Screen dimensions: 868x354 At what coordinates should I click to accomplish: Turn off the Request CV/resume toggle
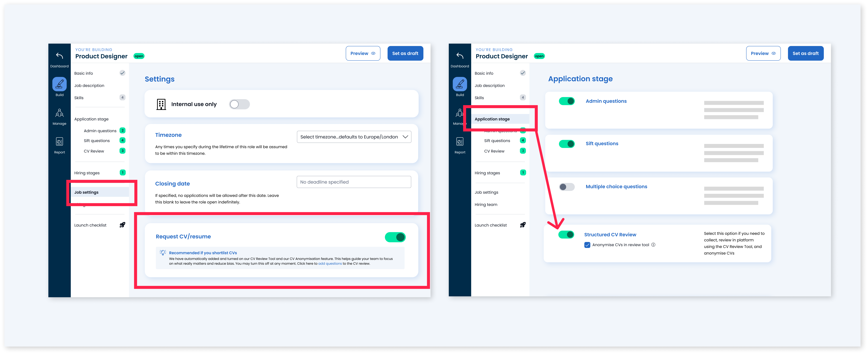click(x=395, y=237)
